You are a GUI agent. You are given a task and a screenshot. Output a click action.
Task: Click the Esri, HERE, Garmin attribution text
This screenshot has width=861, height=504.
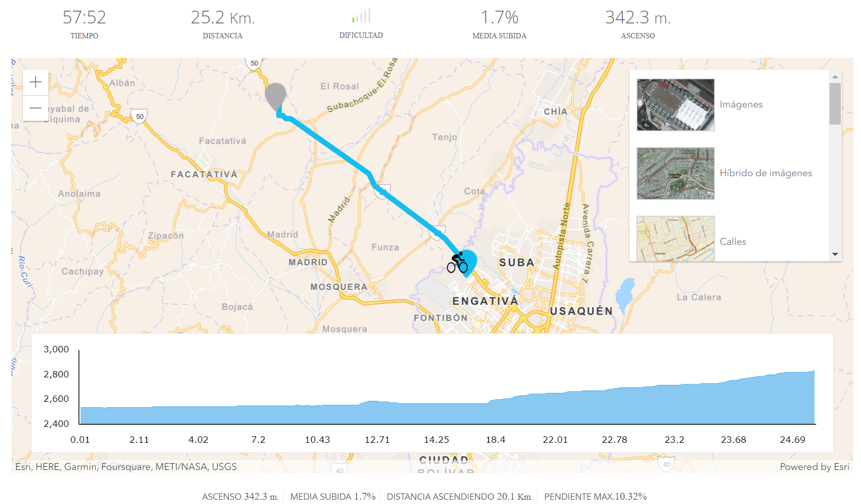[x=126, y=467]
